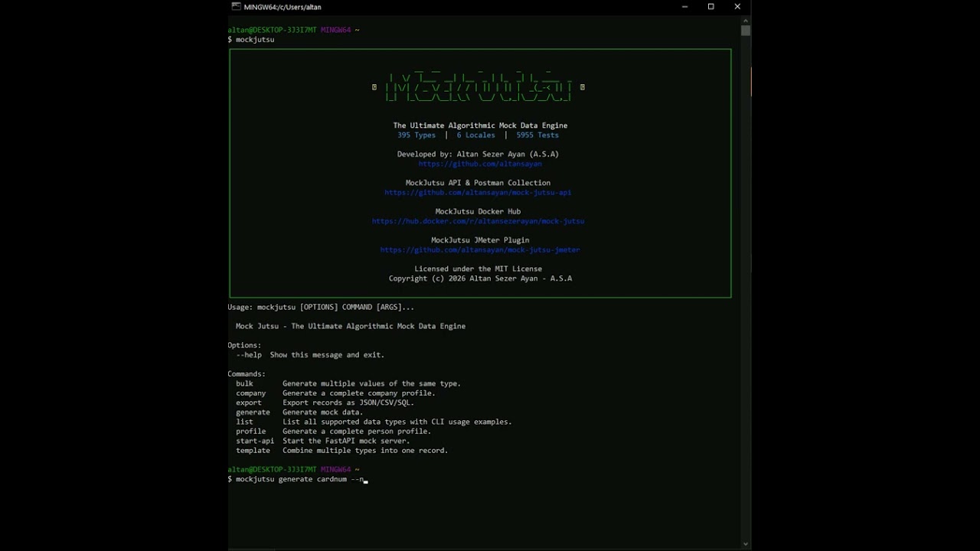Open the mock-jutsu-api GitHub link
The height and width of the screenshot is (551, 980).
click(x=478, y=192)
